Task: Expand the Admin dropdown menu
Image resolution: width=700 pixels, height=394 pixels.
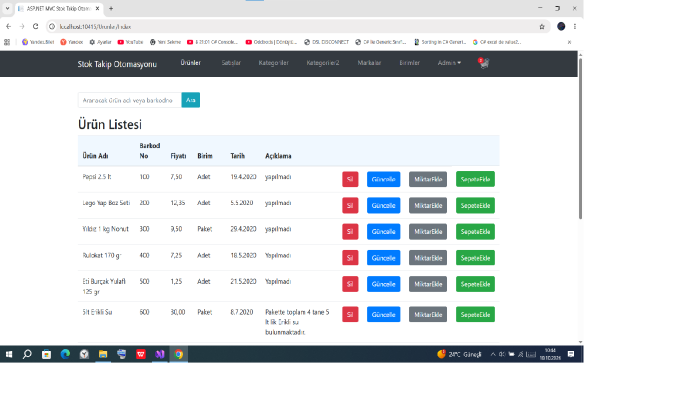Action: point(449,63)
